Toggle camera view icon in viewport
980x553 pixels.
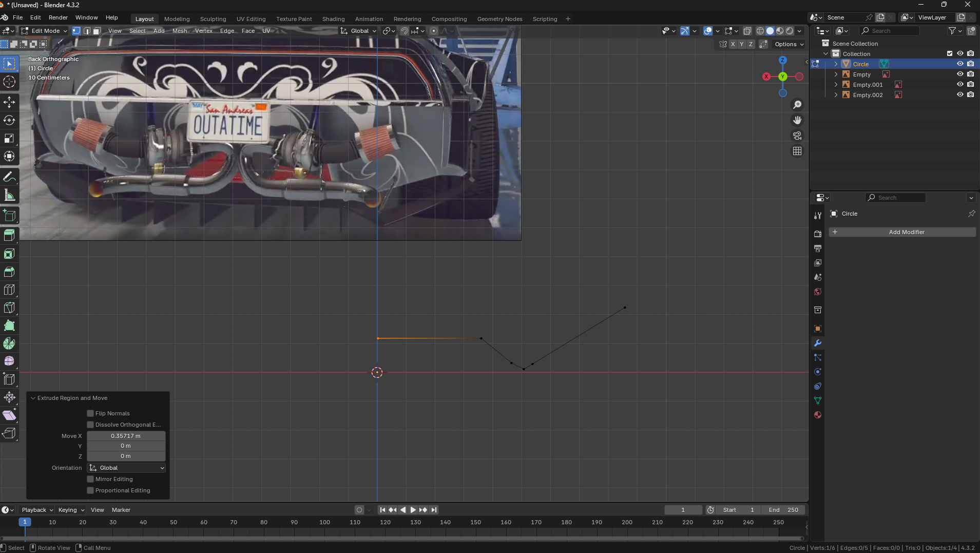797,136
